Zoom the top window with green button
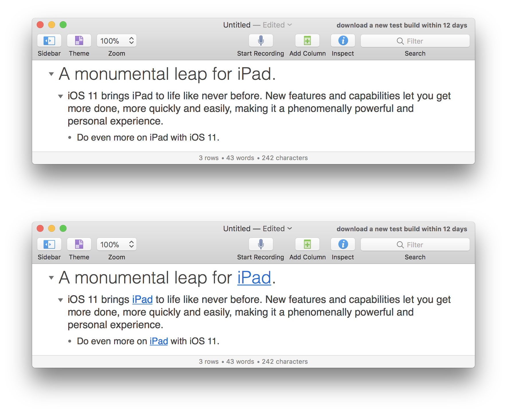507x420 pixels. click(x=63, y=25)
